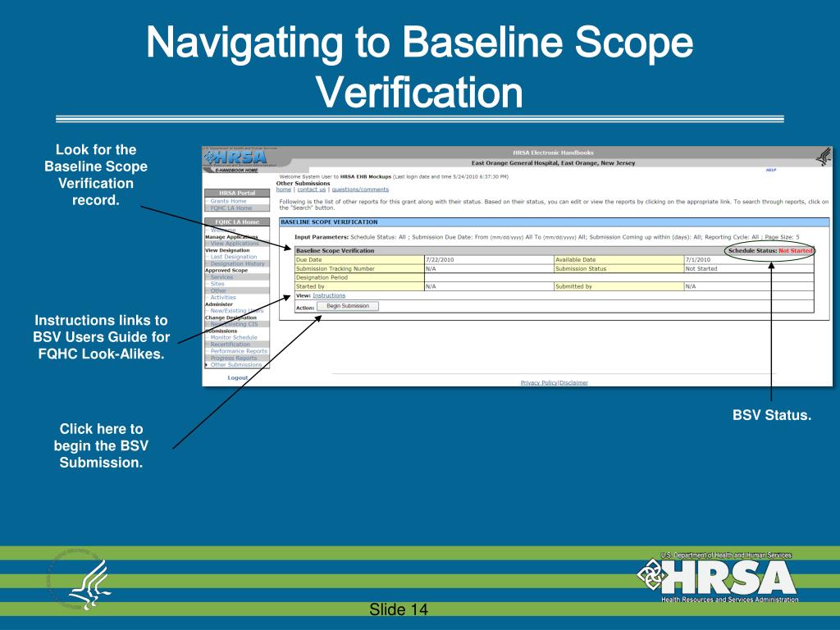Click the HHS eagle emblem in handbook header
840x630 pixels.
(823, 157)
